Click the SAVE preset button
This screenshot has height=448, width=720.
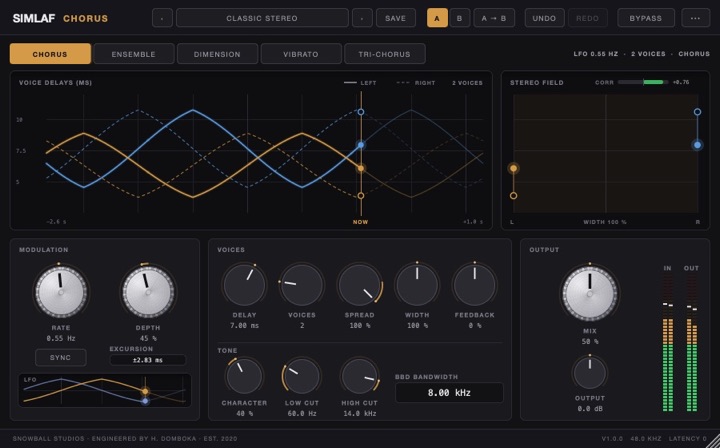[x=395, y=18]
